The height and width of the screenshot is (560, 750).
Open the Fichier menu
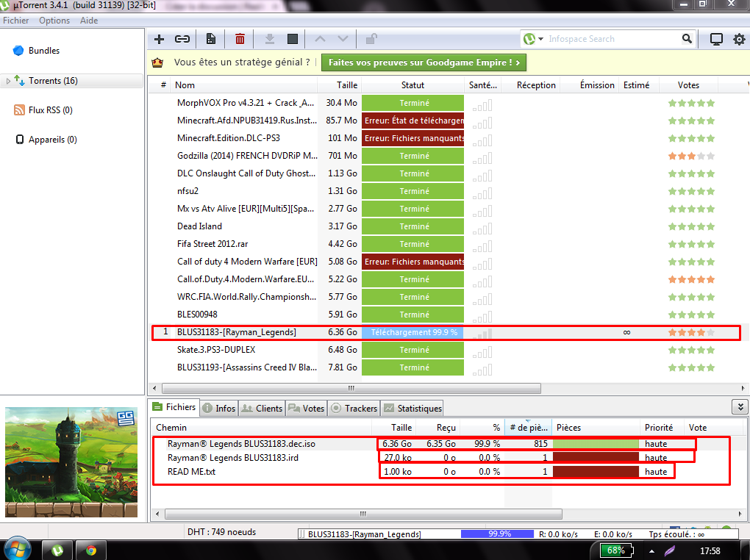15,21
